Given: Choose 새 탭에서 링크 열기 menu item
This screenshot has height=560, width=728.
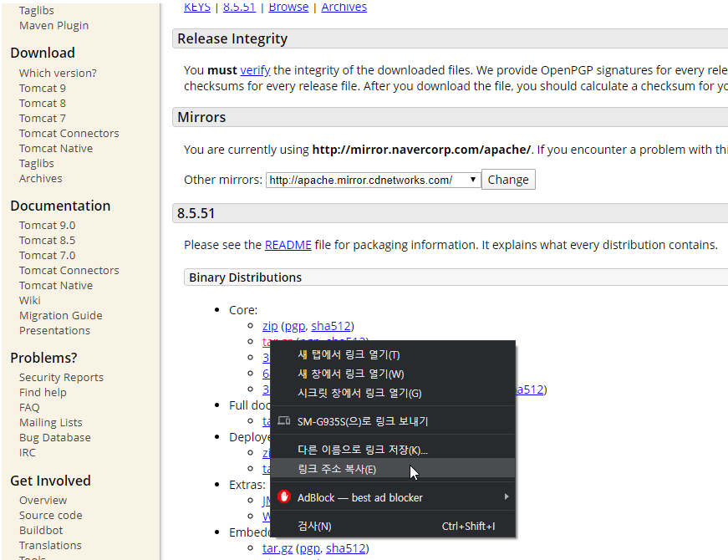Looking at the screenshot, I should point(393,354).
